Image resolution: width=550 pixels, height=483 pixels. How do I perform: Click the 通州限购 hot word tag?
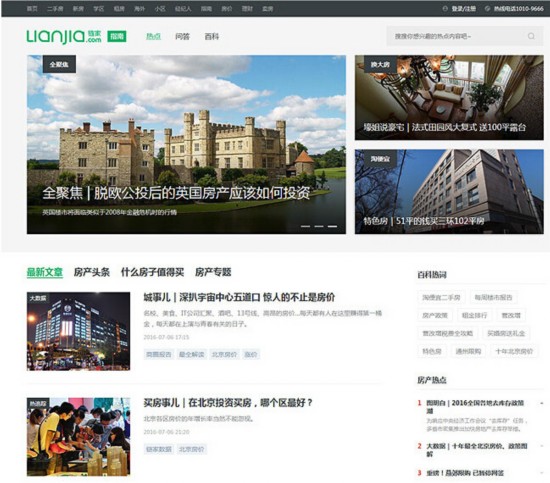tap(468, 351)
